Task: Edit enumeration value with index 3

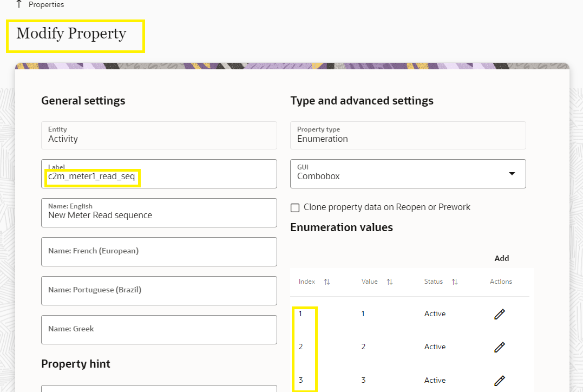Action: (499, 381)
